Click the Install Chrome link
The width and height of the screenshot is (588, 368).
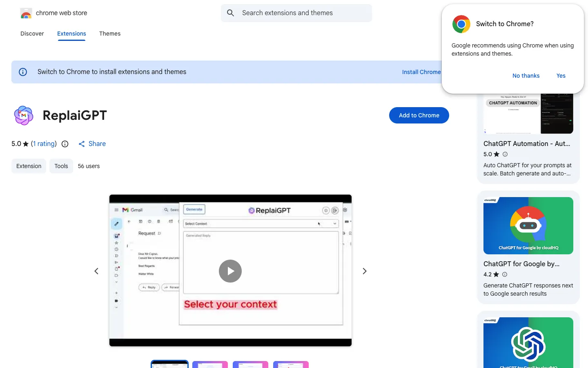(421, 72)
